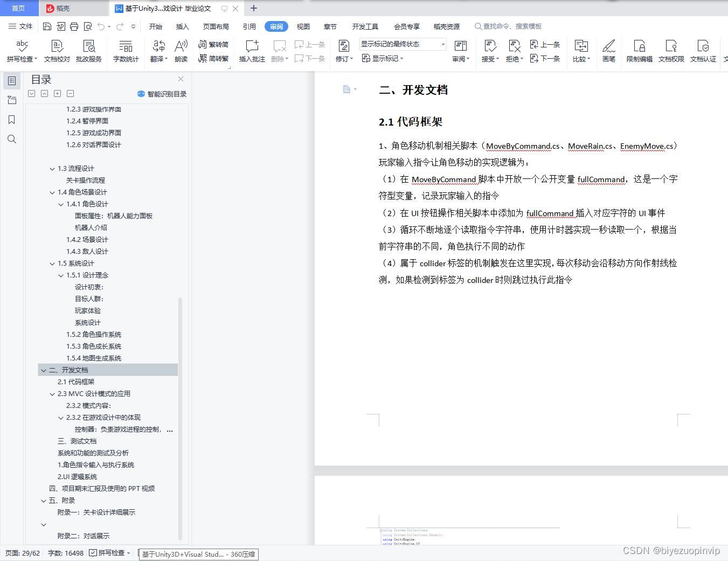Accept the change (接受)
This screenshot has width=728, height=561.
[490, 51]
